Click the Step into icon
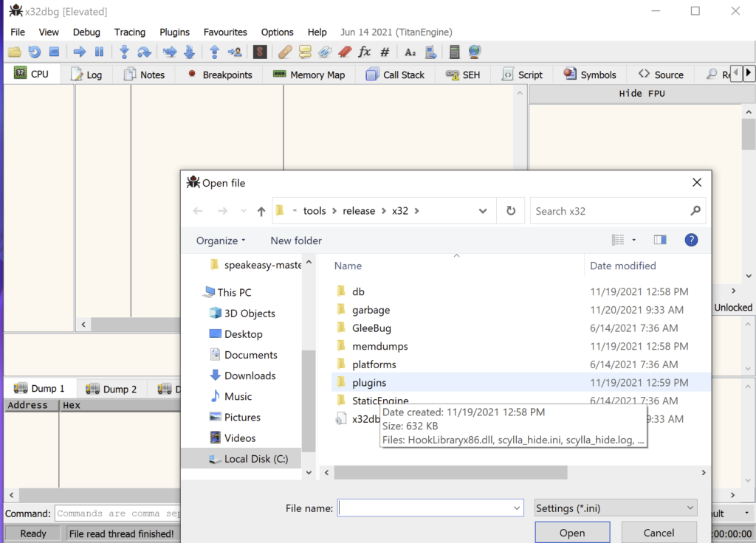 click(x=124, y=52)
